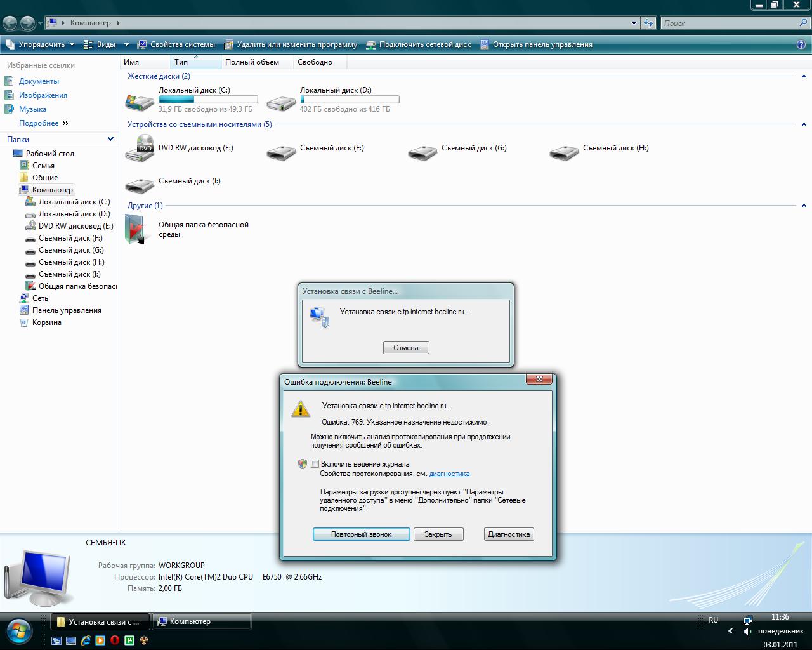This screenshot has height=650, width=812.
Task: Click into the 'Поиск' search field
Action: [729, 23]
